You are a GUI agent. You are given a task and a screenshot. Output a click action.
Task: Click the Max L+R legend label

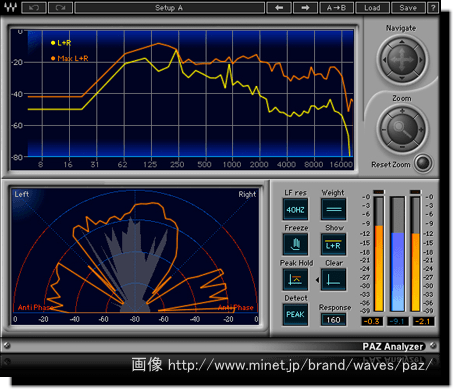coord(73,58)
